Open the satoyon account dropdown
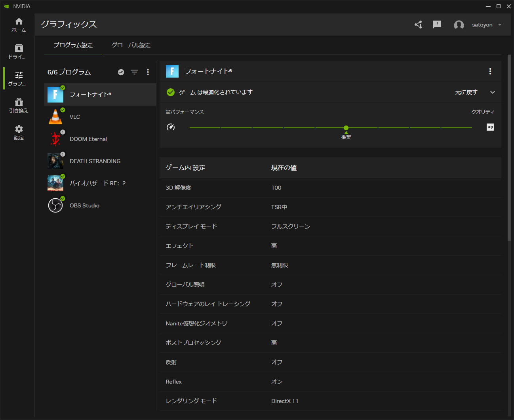 (487, 25)
